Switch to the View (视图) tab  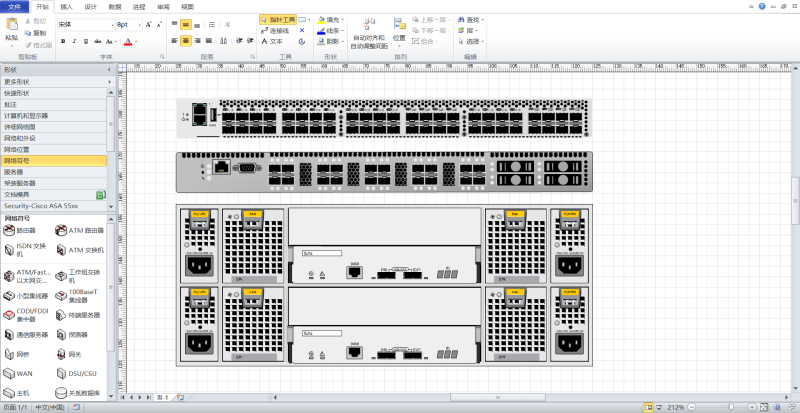pos(187,7)
